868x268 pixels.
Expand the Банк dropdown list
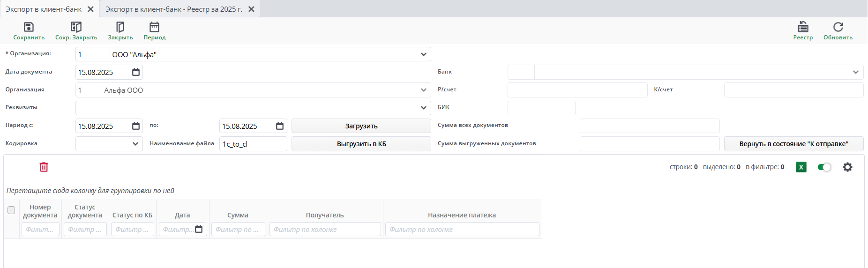855,72
